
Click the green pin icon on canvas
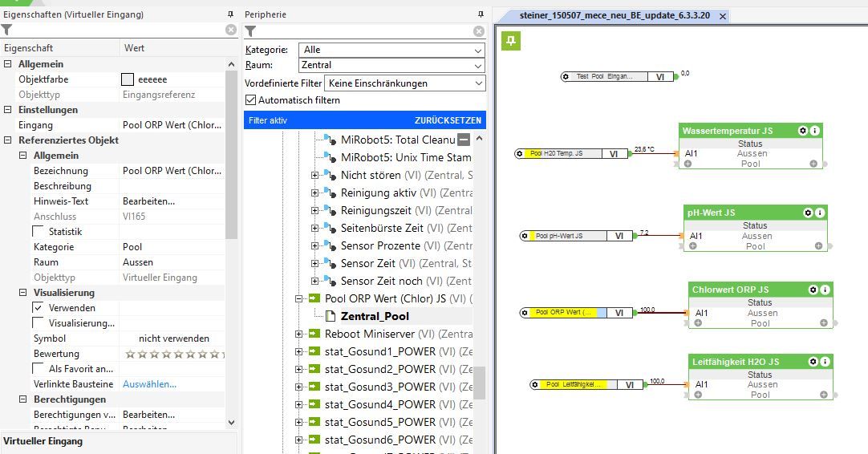point(511,40)
